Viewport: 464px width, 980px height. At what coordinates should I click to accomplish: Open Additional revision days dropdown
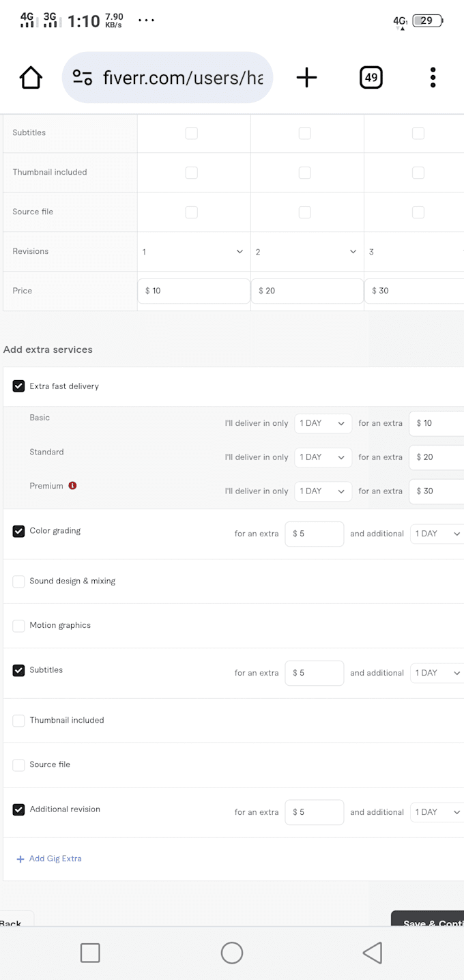pos(437,812)
